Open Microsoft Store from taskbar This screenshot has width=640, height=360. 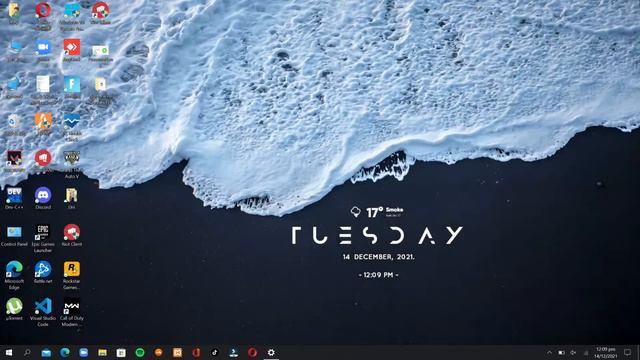click(121, 352)
